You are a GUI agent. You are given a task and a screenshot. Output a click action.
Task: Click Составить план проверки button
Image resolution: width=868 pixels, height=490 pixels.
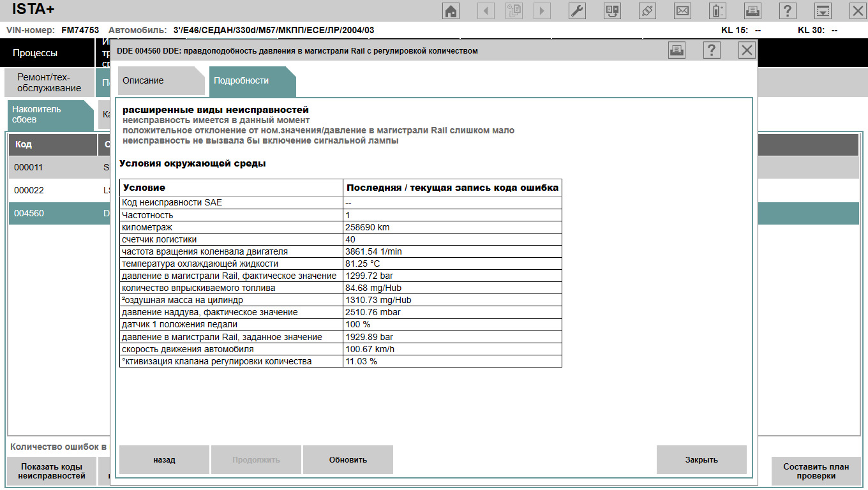(x=816, y=471)
